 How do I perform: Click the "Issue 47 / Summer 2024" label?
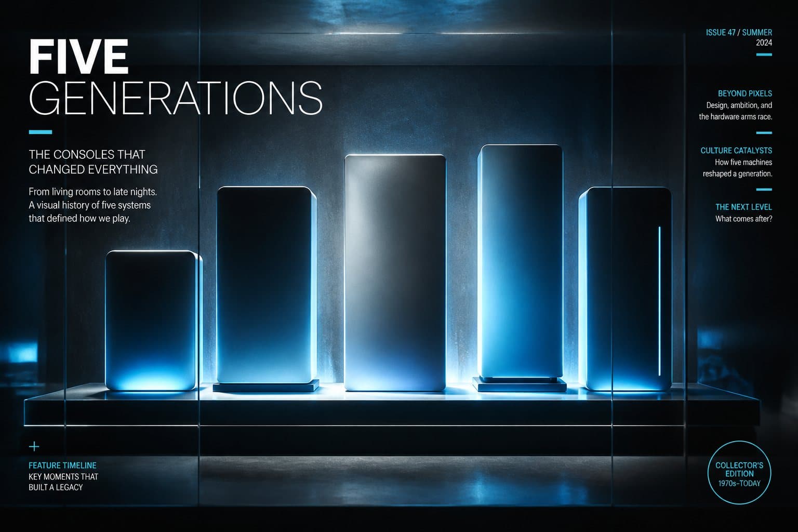tap(739, 37)
